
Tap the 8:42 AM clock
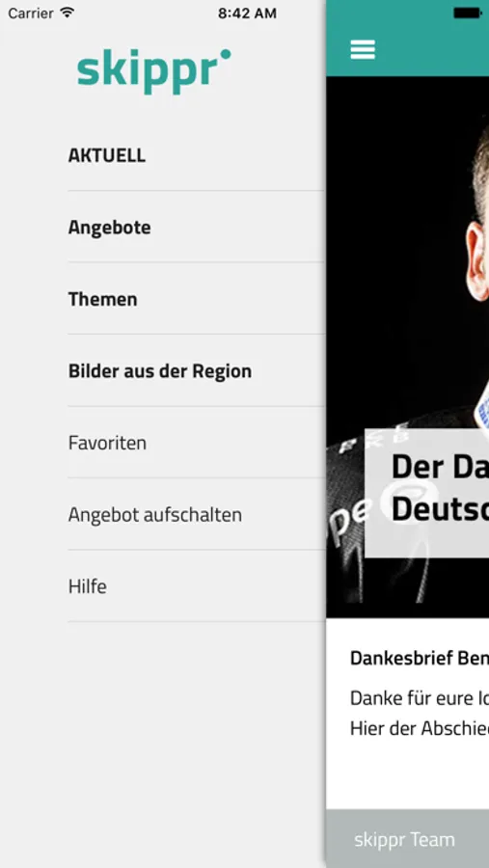click(x=247, y=13)
